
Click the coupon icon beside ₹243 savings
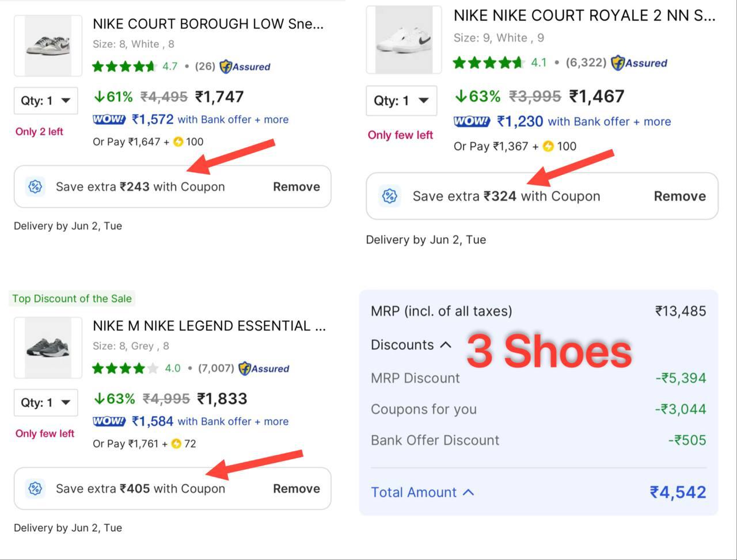tap(35, 186)
